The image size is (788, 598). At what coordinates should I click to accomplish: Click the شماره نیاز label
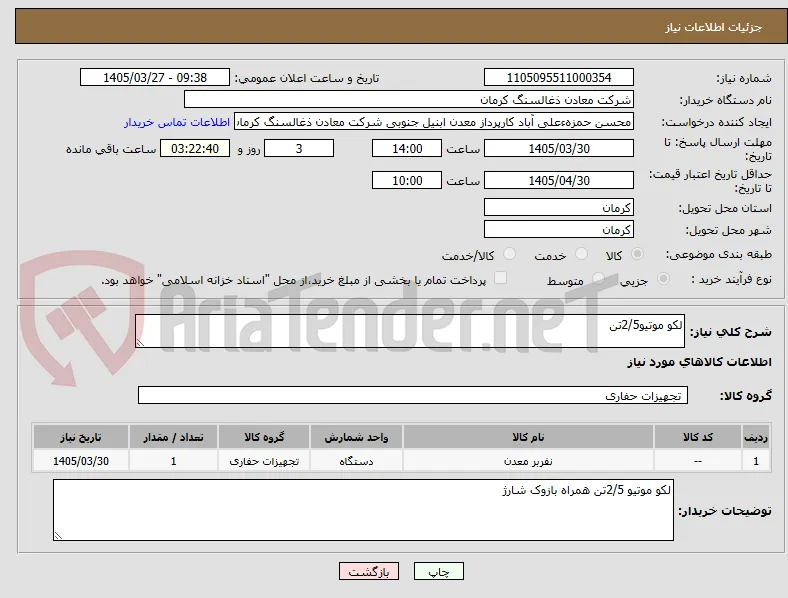744,78
